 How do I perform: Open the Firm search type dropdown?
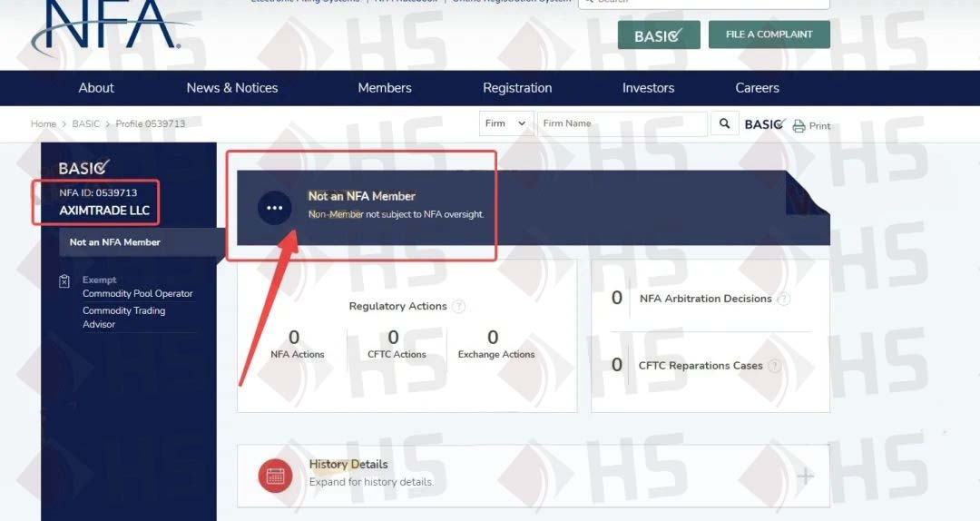tap(506, 123)
